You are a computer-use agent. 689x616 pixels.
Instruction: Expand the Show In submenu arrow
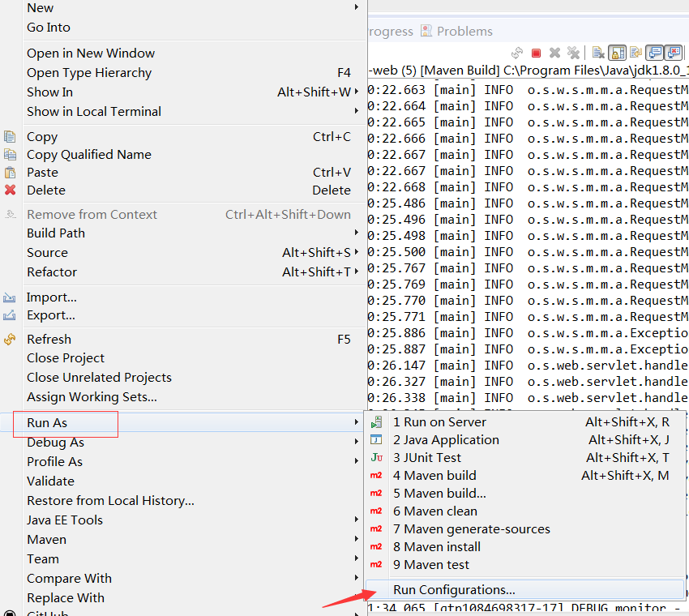click(357, 92)
